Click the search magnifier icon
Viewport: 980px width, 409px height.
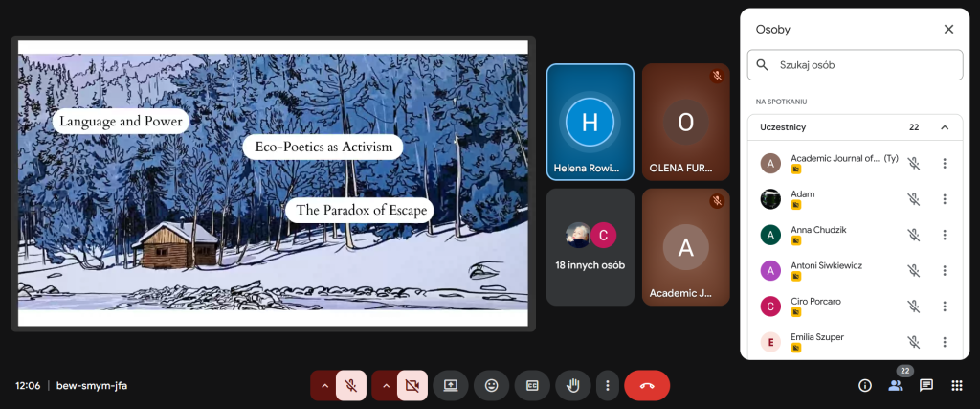click(762, 64)
